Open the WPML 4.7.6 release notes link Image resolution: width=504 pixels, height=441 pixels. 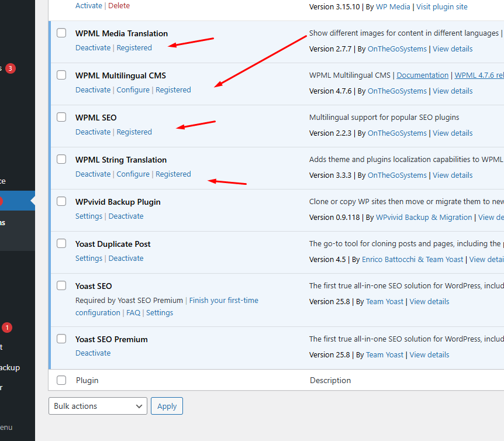point(479,75)
